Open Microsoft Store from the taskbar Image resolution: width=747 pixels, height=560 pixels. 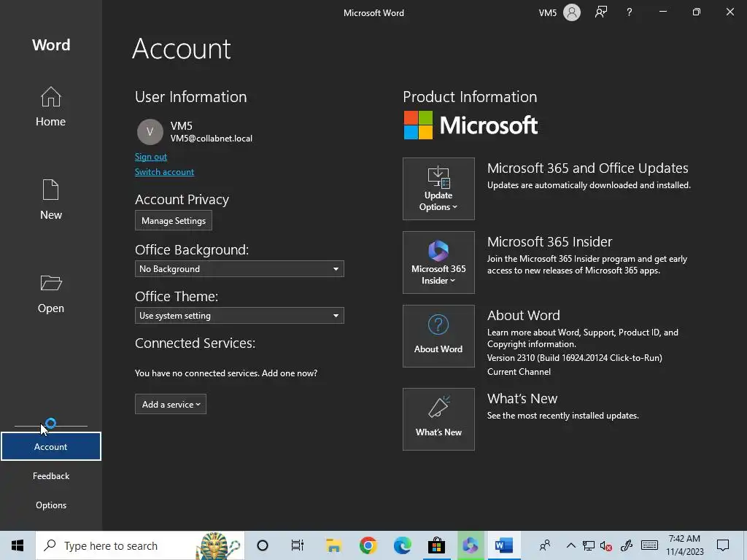[436, 545]
